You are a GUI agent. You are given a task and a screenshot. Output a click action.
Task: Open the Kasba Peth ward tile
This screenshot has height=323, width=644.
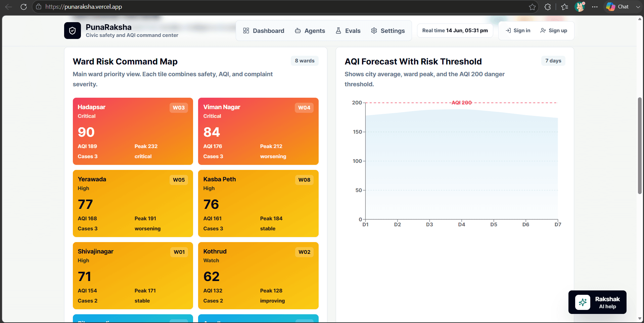(x=258, y=203)
